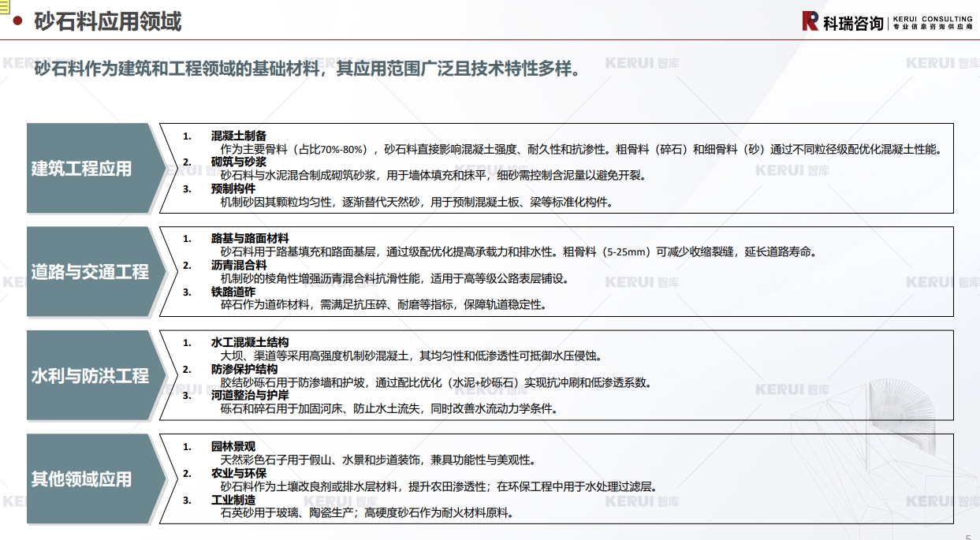Viewport: 980px width, 540px height.
Task: Click the 道路与交通工程 arrow label
Action: coord(89,272)
